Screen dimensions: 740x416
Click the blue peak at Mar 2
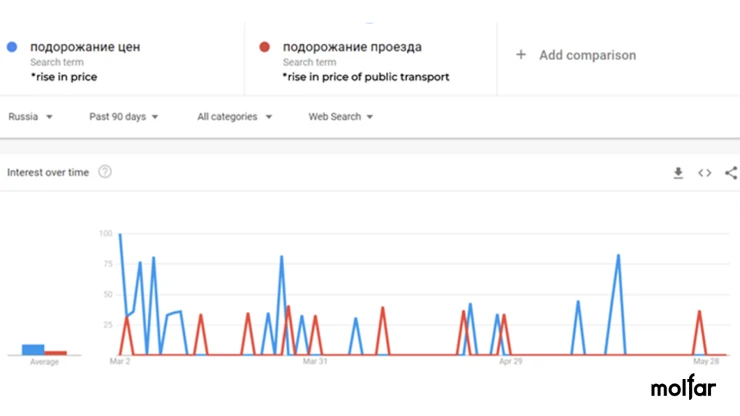[x=120, y=234]
